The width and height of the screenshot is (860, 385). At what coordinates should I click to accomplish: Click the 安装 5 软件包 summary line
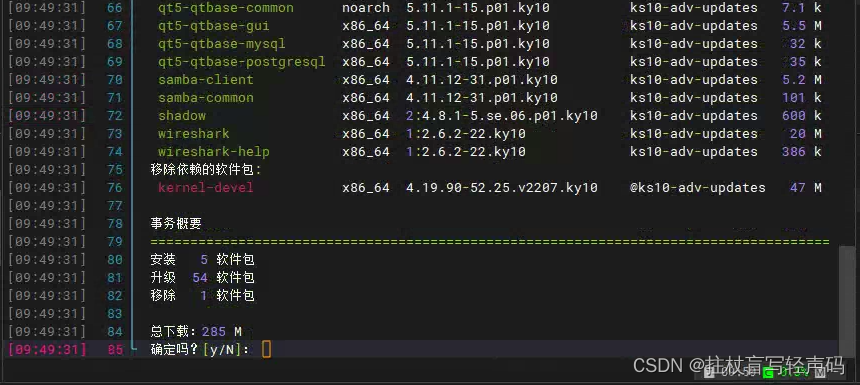202,259
